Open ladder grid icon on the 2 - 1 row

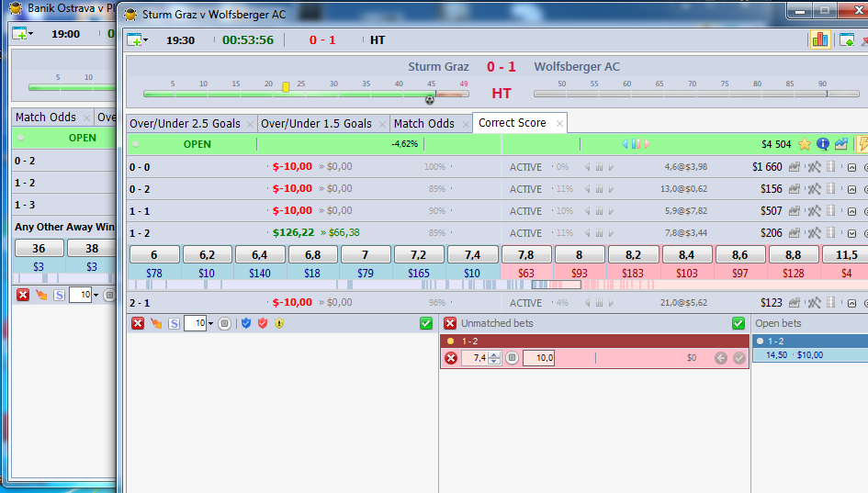(830, 303)
